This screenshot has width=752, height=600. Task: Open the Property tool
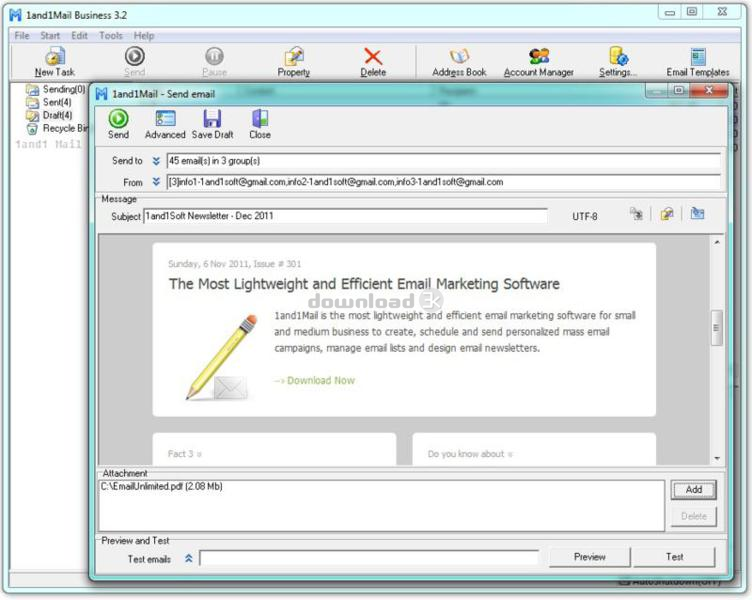[294, 62]
